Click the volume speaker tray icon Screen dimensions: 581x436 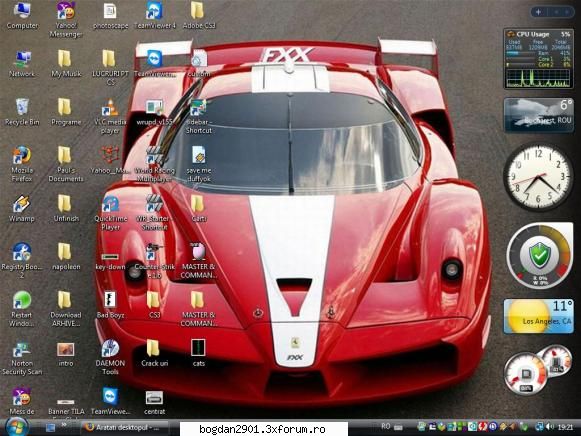coord(551,427)
